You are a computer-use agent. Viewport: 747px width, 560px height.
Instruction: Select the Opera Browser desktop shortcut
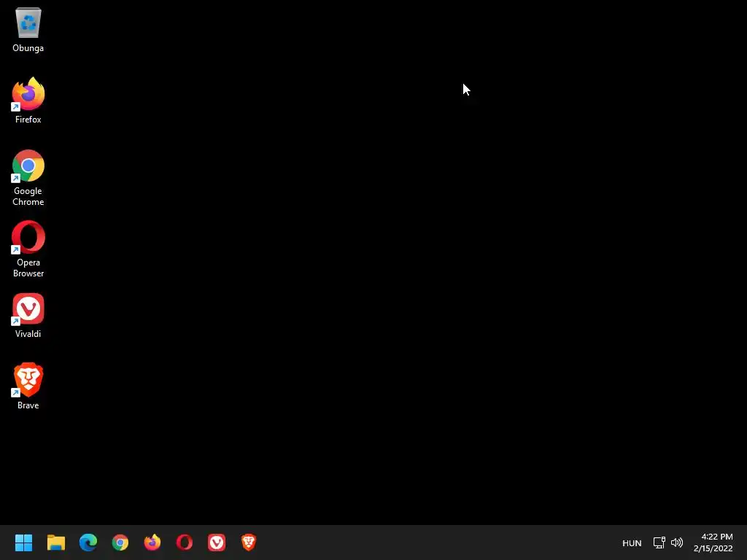tap(28, 249)
